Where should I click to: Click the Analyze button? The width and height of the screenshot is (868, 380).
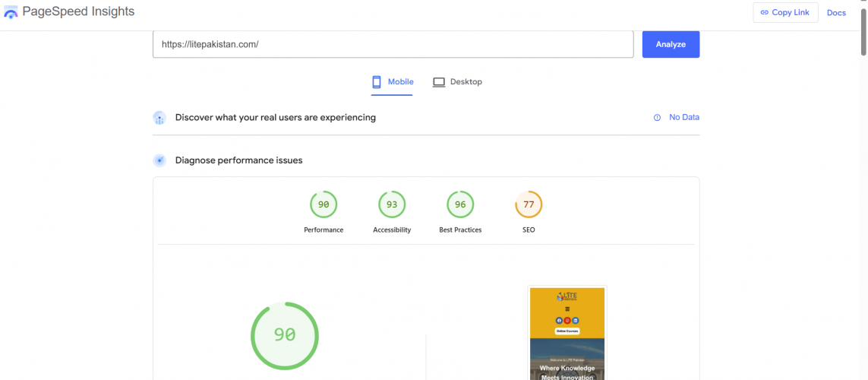pyautogui.click(x=671, y=44)
